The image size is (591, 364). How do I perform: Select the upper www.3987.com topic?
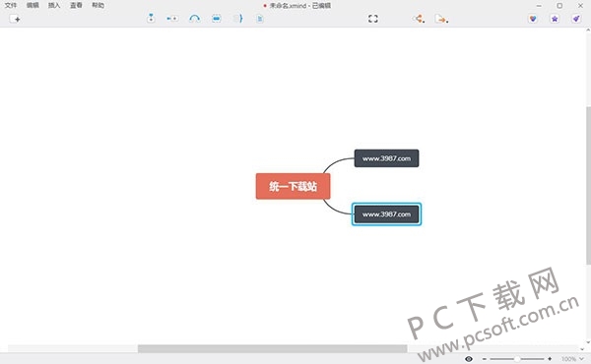point(386,158)
